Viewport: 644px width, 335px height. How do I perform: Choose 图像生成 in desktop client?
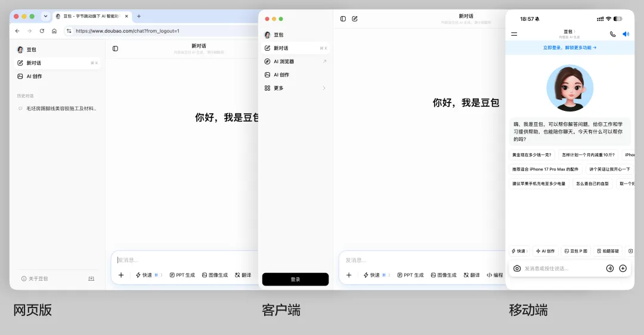click(x=444, y=275)
